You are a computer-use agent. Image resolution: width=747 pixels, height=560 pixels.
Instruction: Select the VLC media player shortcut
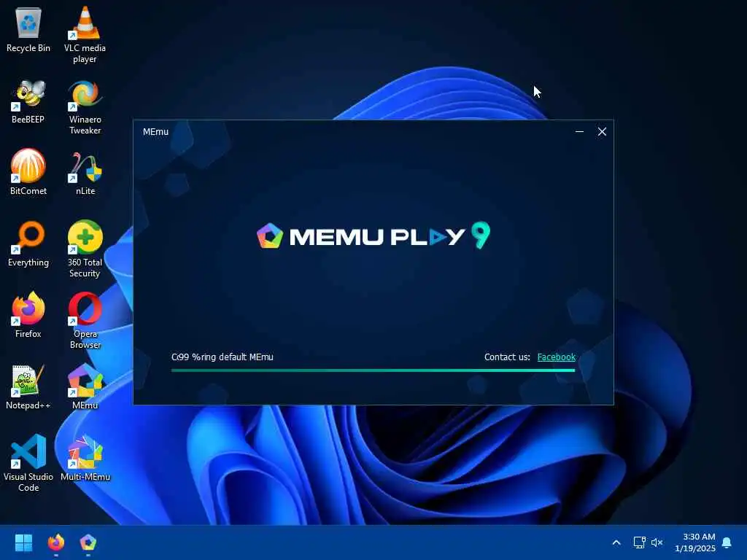point(85,35)
